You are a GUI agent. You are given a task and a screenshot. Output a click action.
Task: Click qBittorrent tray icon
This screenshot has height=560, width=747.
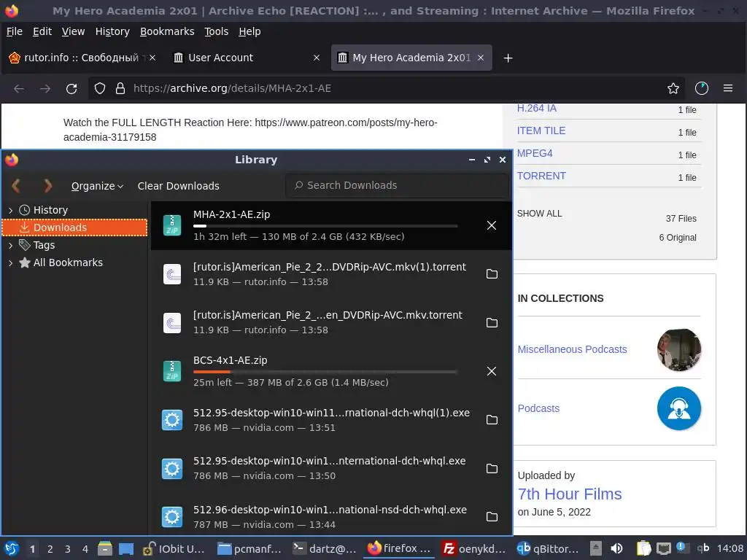click(x=703, y=548)
